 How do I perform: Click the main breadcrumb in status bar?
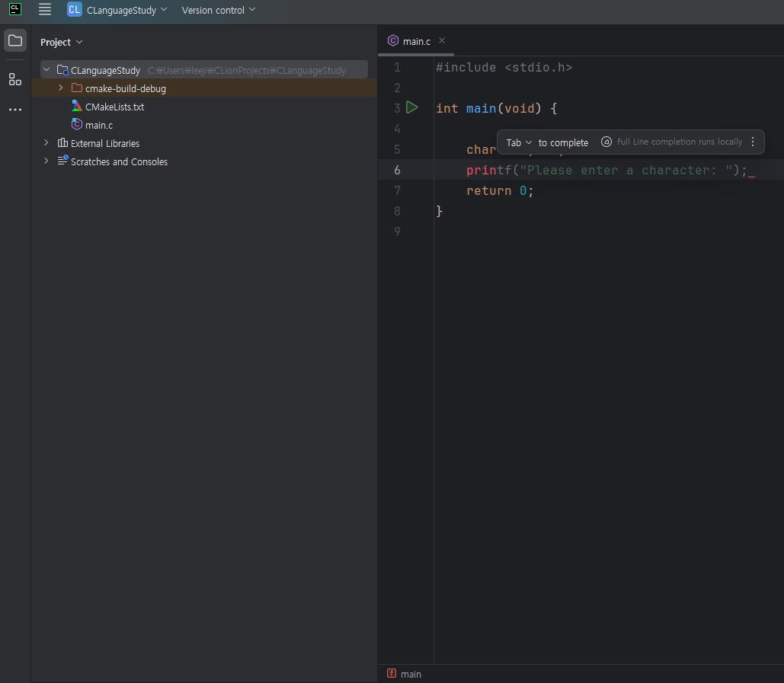(x=411, y=674)
